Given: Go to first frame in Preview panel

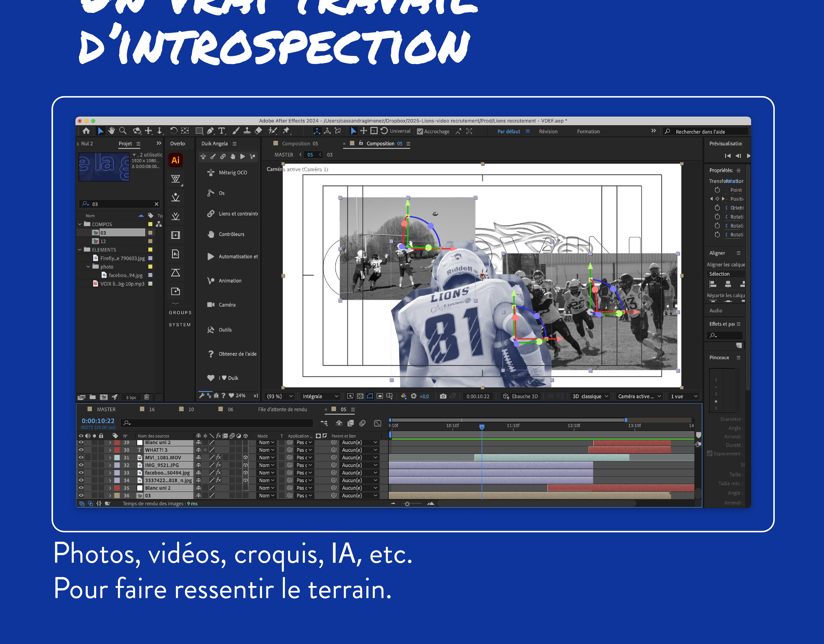Looking at the screenshot, I should [x=727, y=156].
